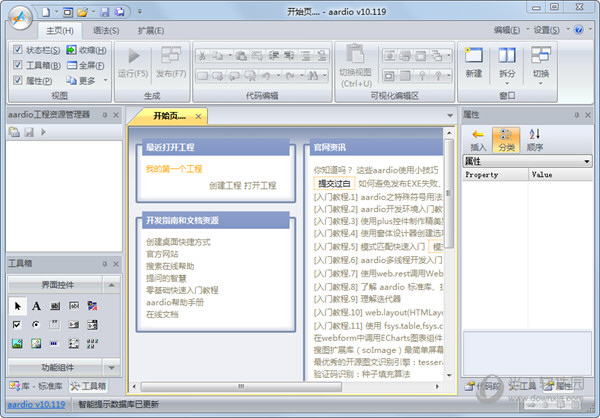Open the document tab list dropdown arrow
This screenshot has width=600, height=418.
click(x=450, y=116)
